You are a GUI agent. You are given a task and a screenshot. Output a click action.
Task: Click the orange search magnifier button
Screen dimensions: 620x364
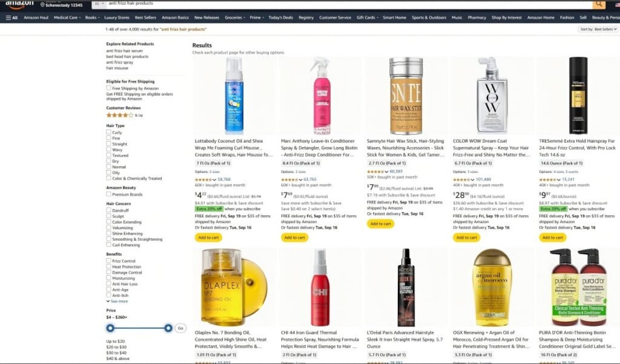pyautogui.click(x=599, y=4)
